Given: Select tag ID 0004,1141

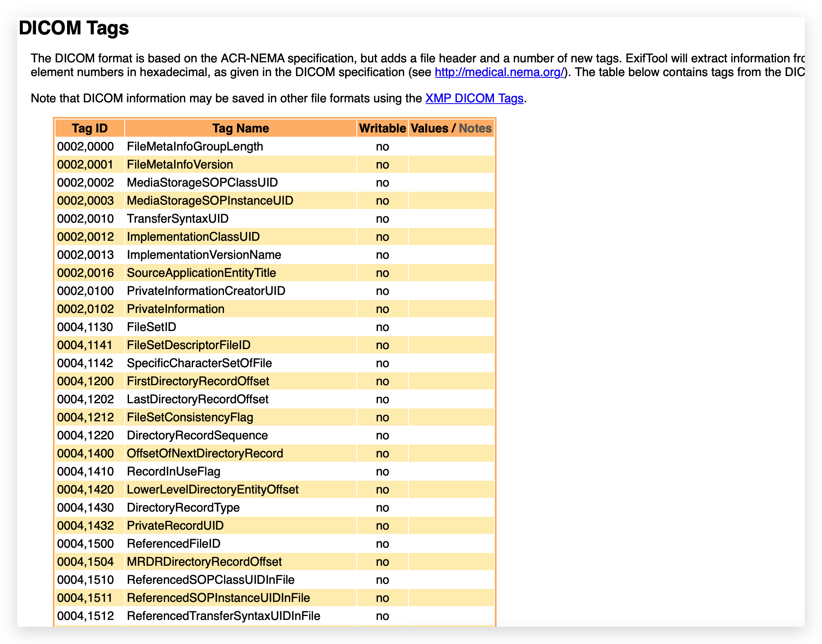Looking at the screenshot, I should [85, 345].
